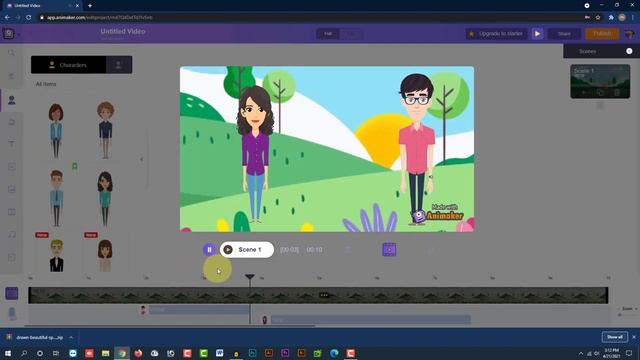Screen dimensions: 640x360
Task: Close the downloads bar
Action: 633,337
